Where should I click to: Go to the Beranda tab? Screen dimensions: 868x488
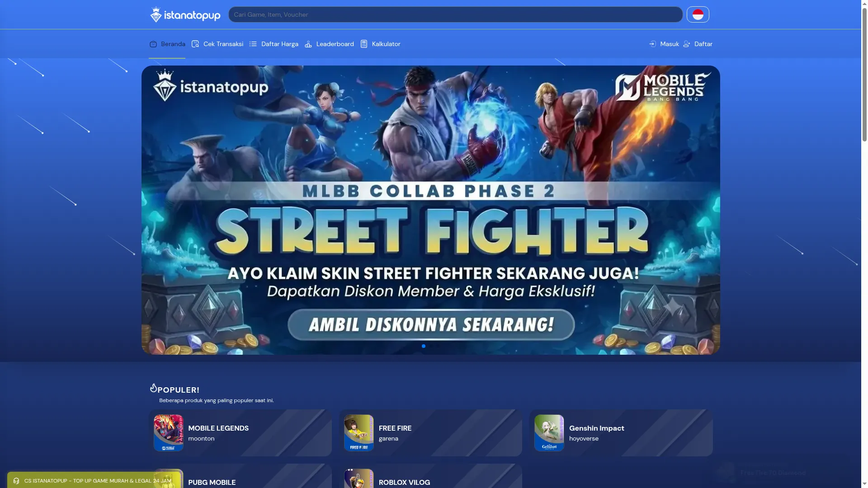pyautogui.click(x=167, y=44)
